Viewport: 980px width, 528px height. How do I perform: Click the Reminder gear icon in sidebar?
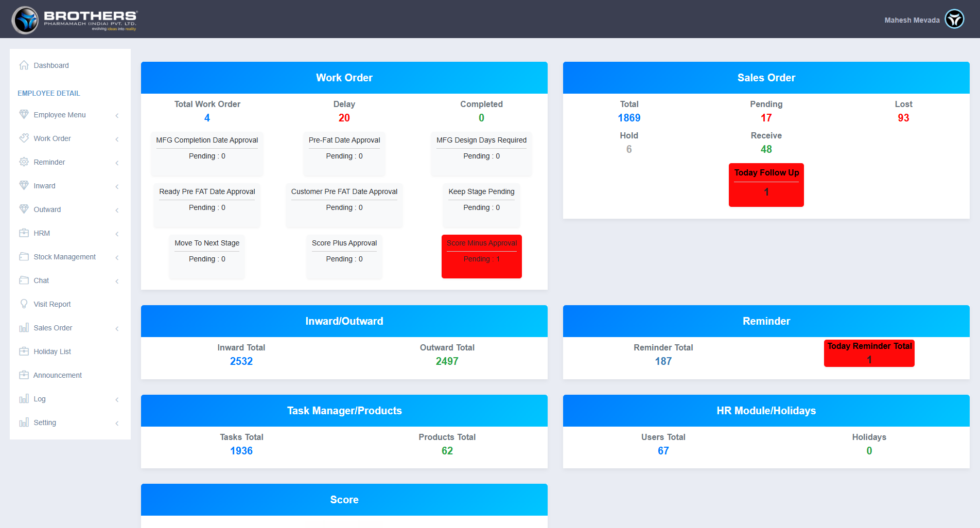pyautogui.click(x=24, y=162)
